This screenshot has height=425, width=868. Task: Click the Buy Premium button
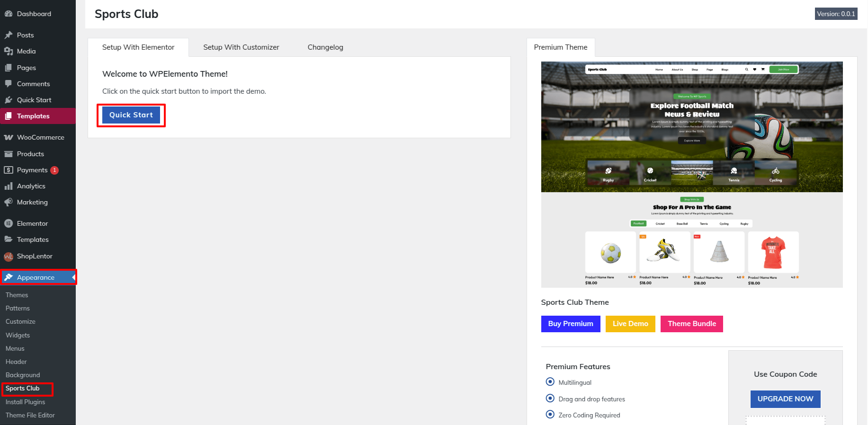click(x=571, y=324)
